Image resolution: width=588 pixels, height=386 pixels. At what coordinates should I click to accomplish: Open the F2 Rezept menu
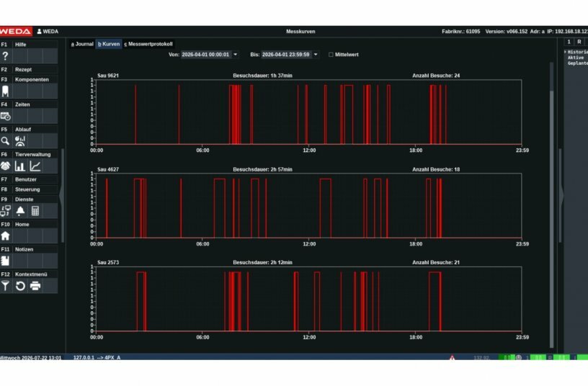coord(29,70)
